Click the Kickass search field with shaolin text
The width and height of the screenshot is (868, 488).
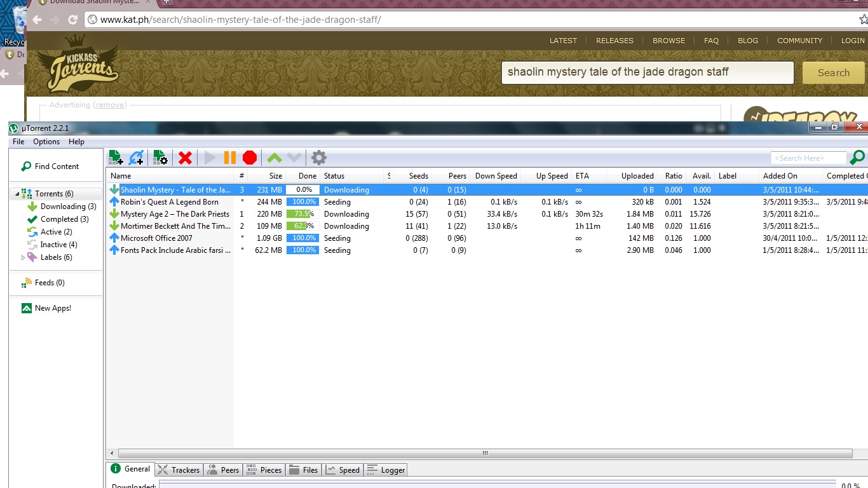coord(648,72)
